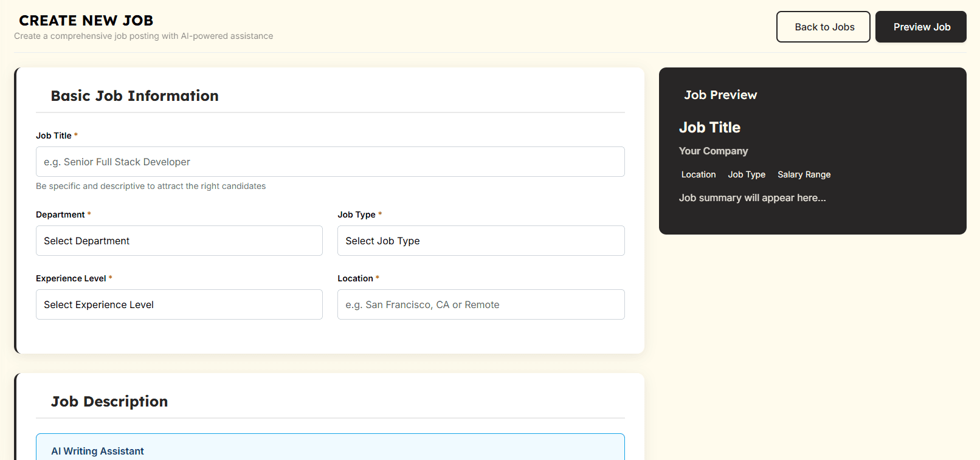The image size is (980, 460).
Task: Open the Preview Job button
Action: (921, 27)
